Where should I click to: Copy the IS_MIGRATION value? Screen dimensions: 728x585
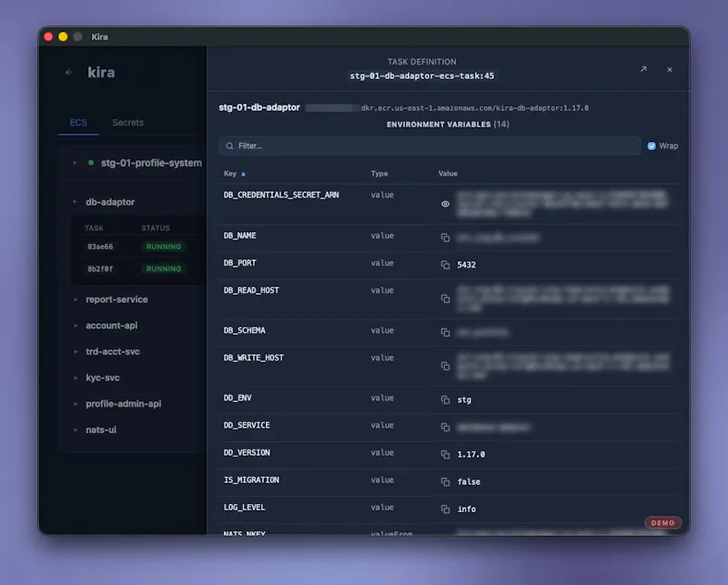click(x=445, y=482)
